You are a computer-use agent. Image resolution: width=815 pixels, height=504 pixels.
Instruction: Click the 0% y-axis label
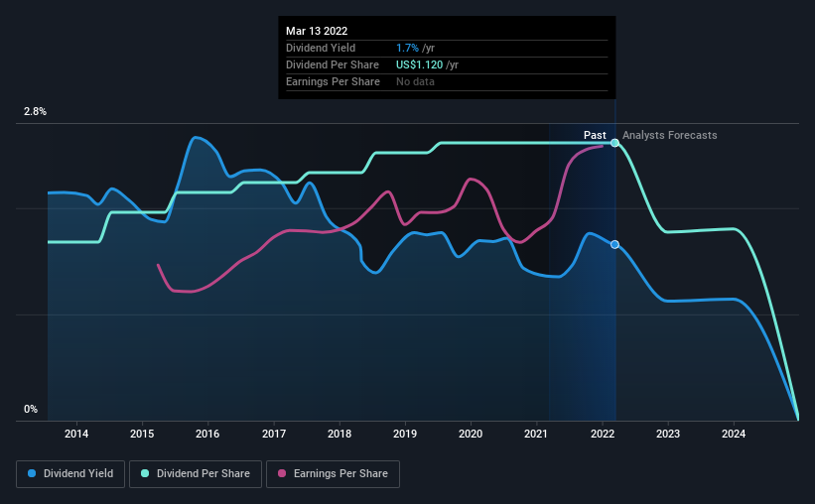pyautogui.click(x=31, y=410)
